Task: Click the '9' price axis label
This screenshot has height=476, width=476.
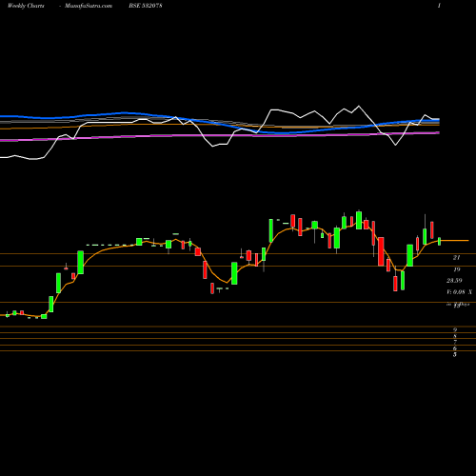Action: point(455,330)
